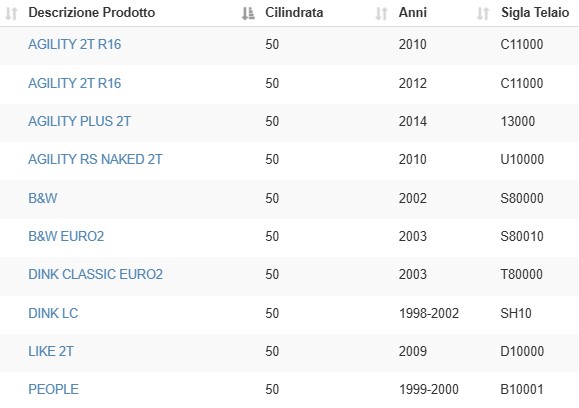
Task: Click the Sigla Telaio column header
Action: 535,13
